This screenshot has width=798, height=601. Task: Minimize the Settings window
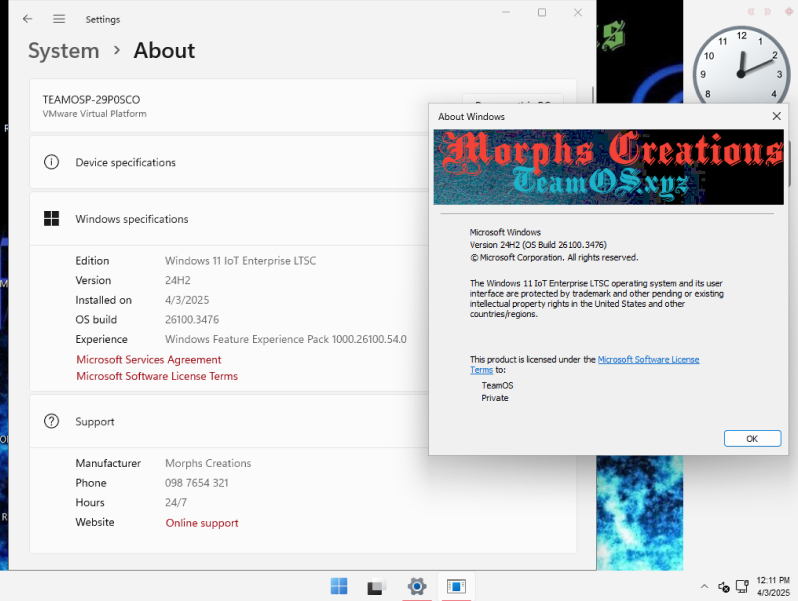[506, 12]
